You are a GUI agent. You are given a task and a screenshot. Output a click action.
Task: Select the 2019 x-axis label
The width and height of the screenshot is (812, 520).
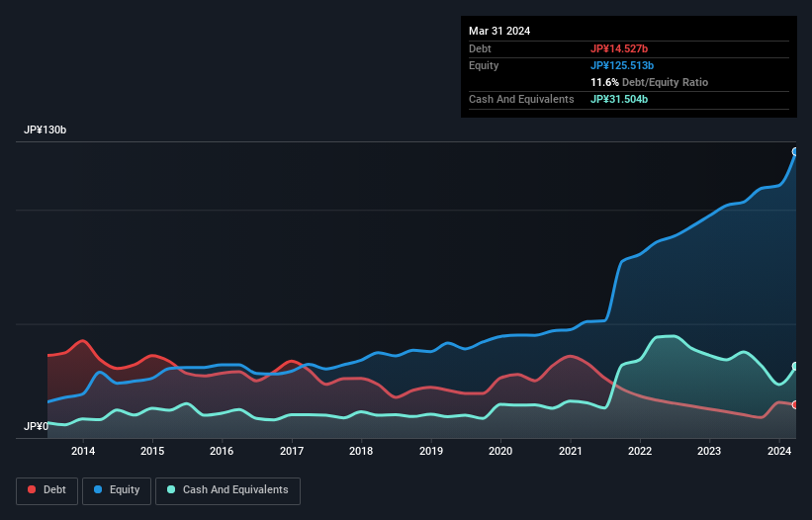[x=431, y=451]
